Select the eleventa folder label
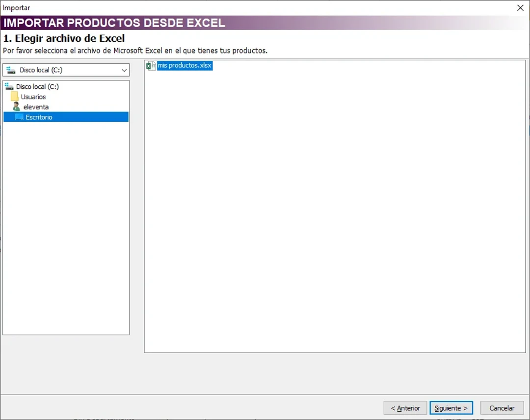Image resolution: width=530 pixels, height=420 pixels. [x=36, y=107]
